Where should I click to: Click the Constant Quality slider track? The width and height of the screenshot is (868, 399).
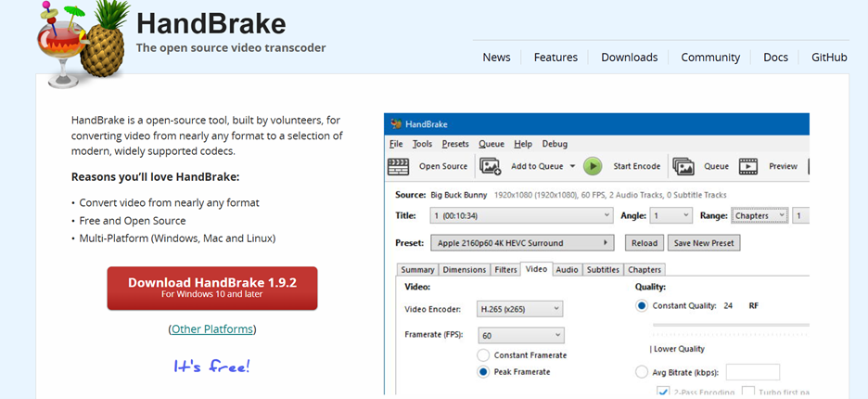pyautogui.click(x=731, y=326)
